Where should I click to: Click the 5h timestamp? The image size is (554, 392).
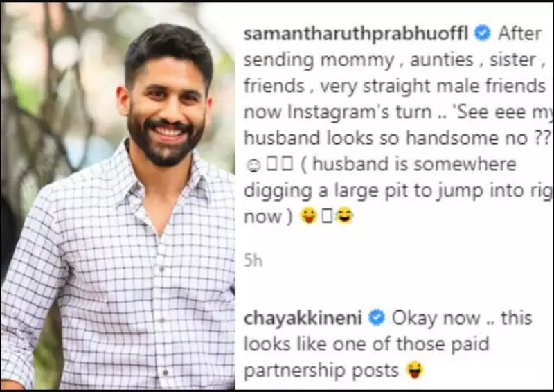click(253, 261)
